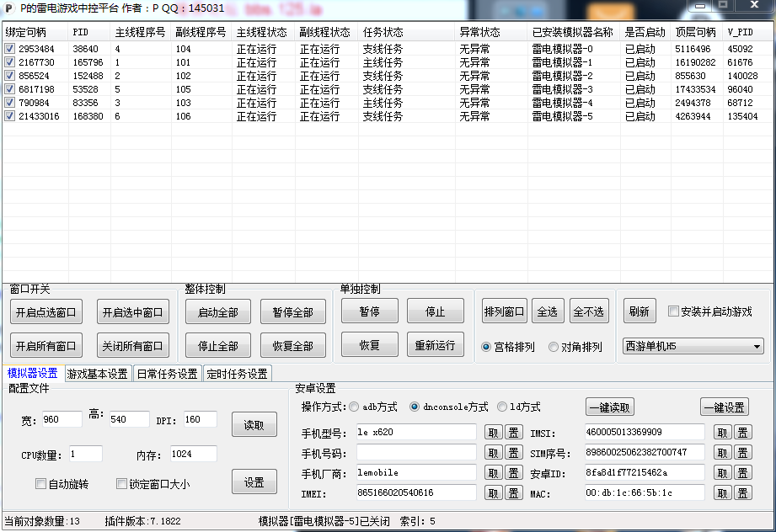Focus the DPI input field
The height and width of the screenshot is (532, 776).
(201, 419)
